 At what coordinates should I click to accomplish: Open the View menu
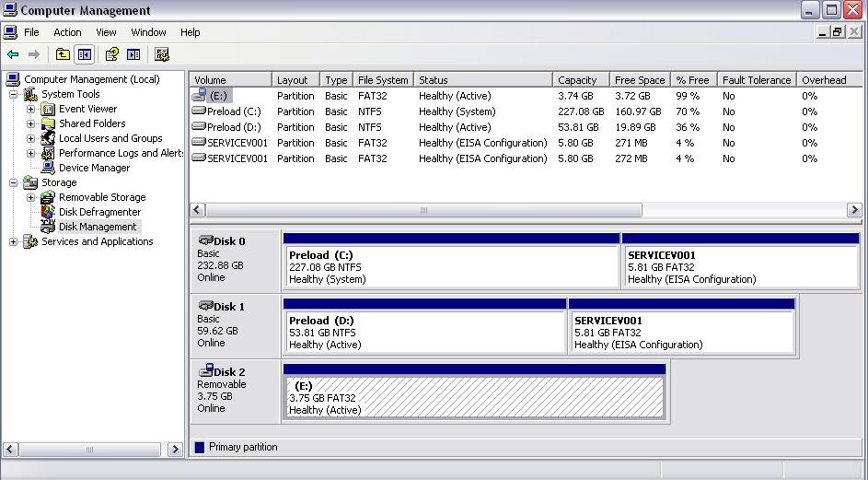[106, 32]
